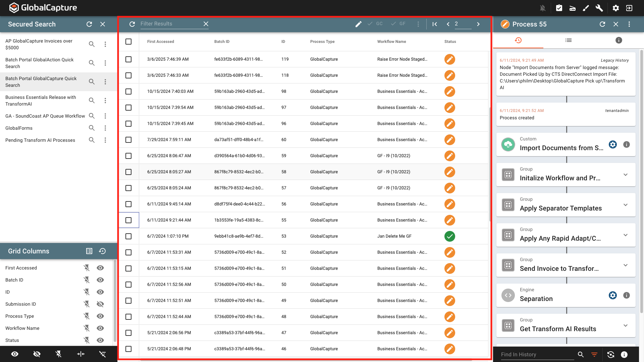The image size is (644, 362).
Task: Collapse the Initalize Workflow group chevron
Action: 625,175
